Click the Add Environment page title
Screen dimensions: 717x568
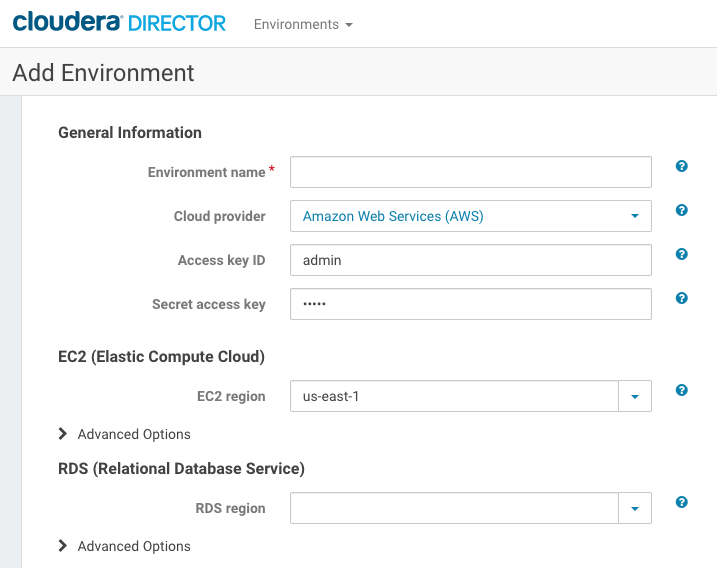click(103, 73)
